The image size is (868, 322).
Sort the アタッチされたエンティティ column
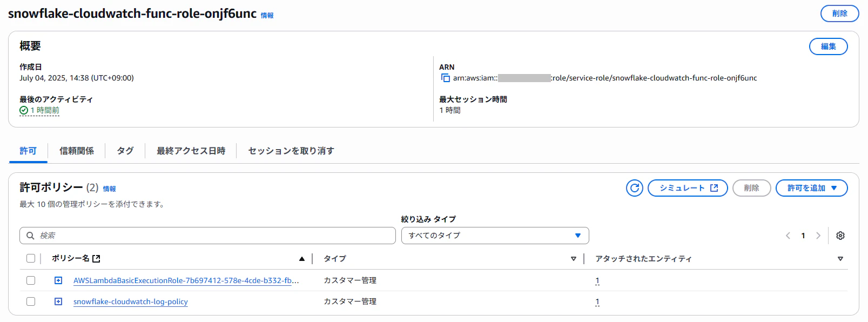point(840,259)
